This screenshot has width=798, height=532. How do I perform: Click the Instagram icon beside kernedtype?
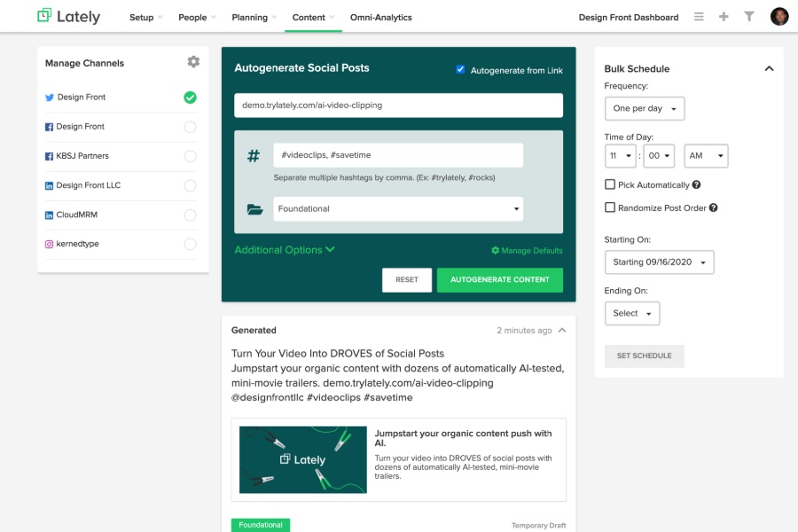coord(49,245)
